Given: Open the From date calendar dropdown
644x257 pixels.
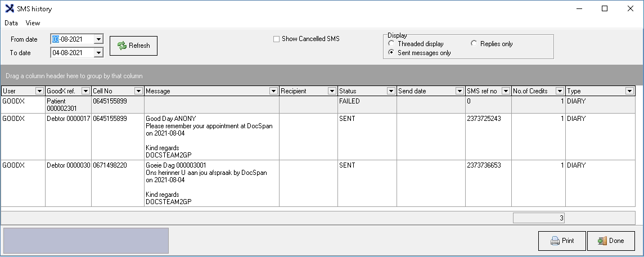Looking at the screenshot, I should pyautogui.click(x=98, y=39).
